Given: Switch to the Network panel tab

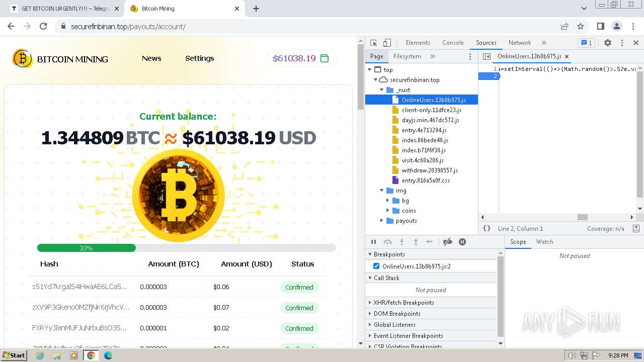Looking at the screenshot, I should point(519,43).
